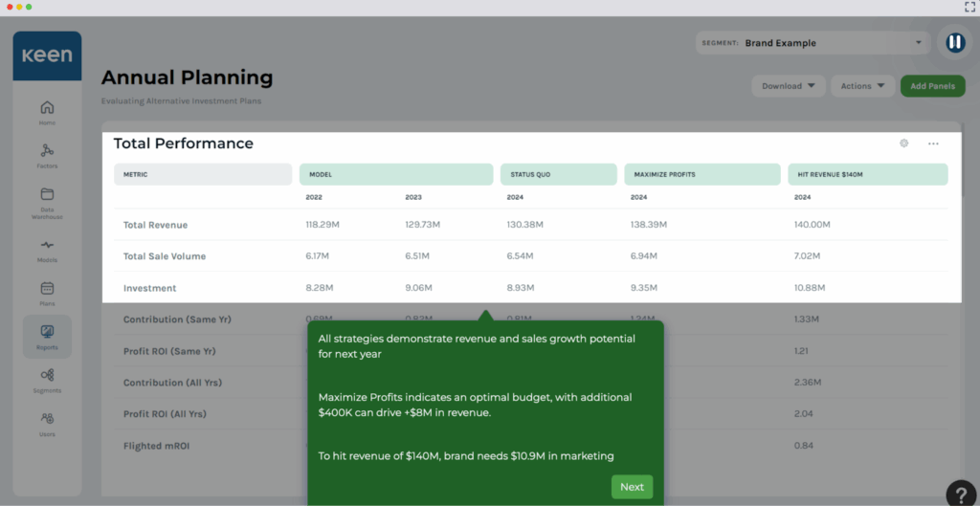Click Next in the green tooltip
Viewport: 980px width, 506px height.
coord(632,487)
